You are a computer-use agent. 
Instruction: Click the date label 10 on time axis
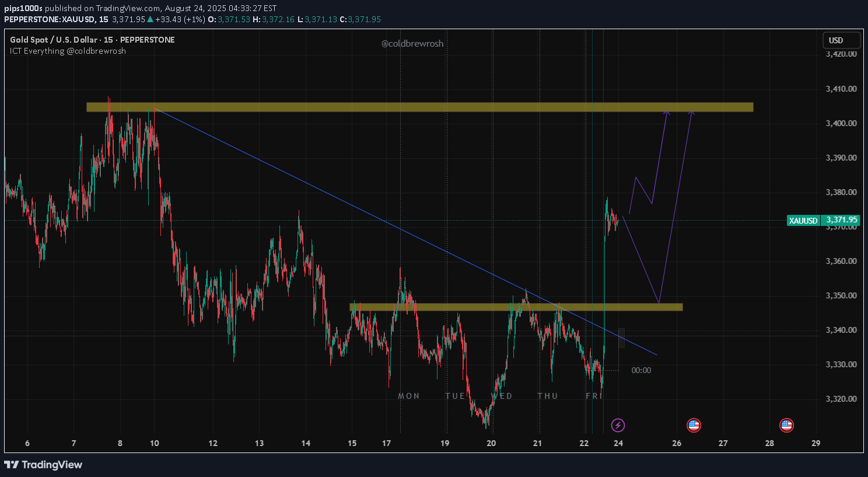(x=155, y=443)
